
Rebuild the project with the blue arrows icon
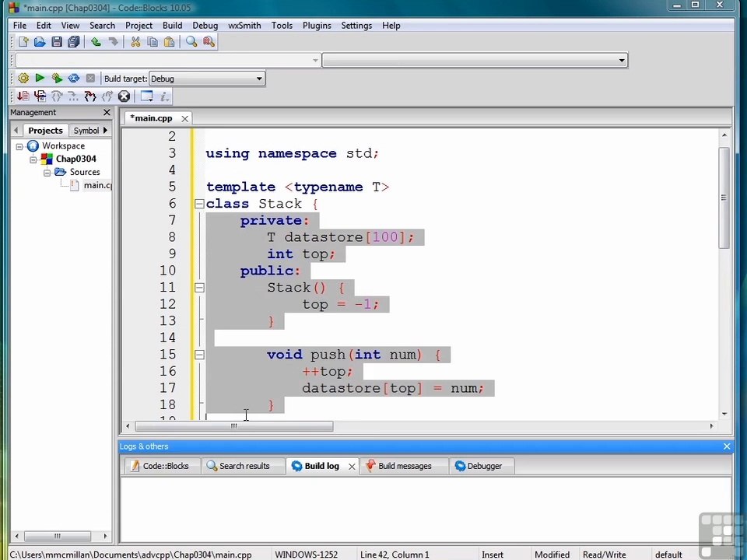73,78
